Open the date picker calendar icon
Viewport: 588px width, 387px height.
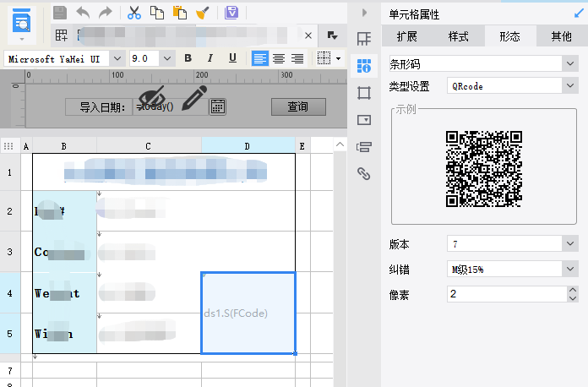(x=217, y=106)
